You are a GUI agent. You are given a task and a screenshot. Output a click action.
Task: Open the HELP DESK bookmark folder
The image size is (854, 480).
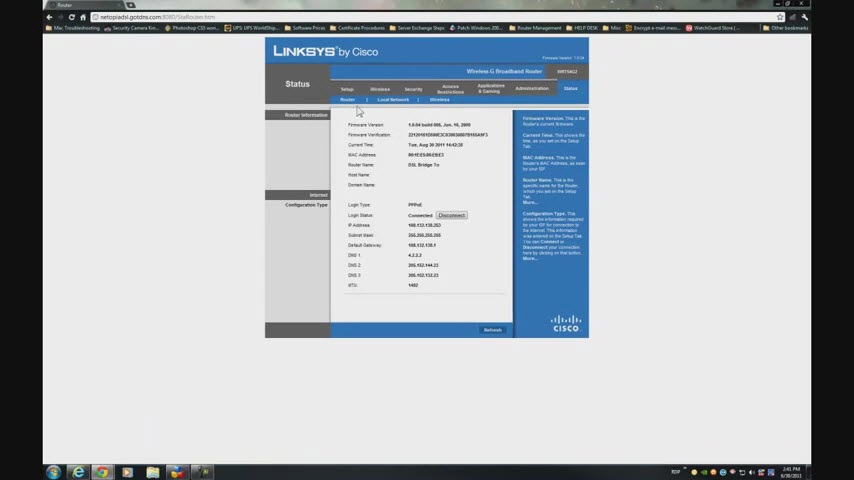[x=582, y=28]
